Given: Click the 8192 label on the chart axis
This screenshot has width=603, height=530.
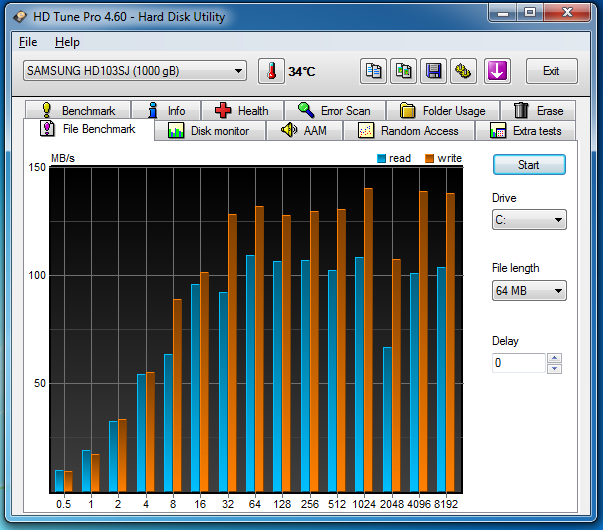Looking at the screenshot, I should pos(446,504).
